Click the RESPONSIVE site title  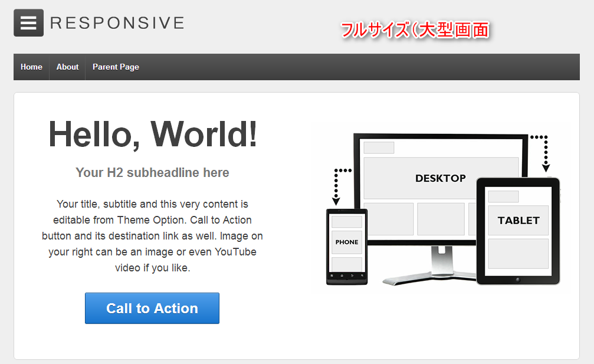(117, 23)
